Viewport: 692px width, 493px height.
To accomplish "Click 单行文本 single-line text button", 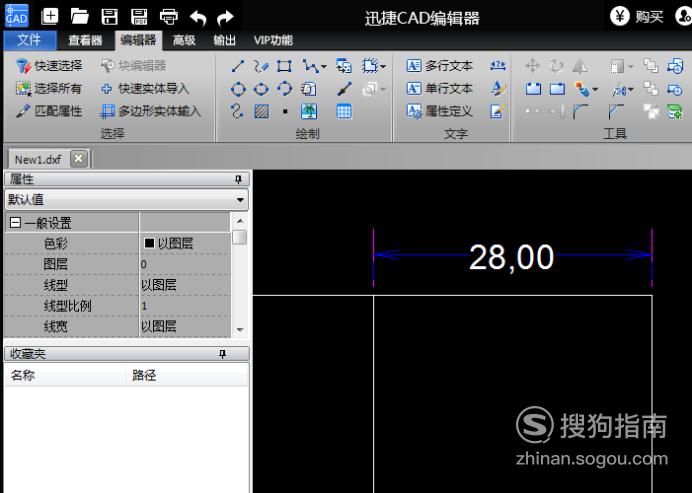I will click(439, 89).
